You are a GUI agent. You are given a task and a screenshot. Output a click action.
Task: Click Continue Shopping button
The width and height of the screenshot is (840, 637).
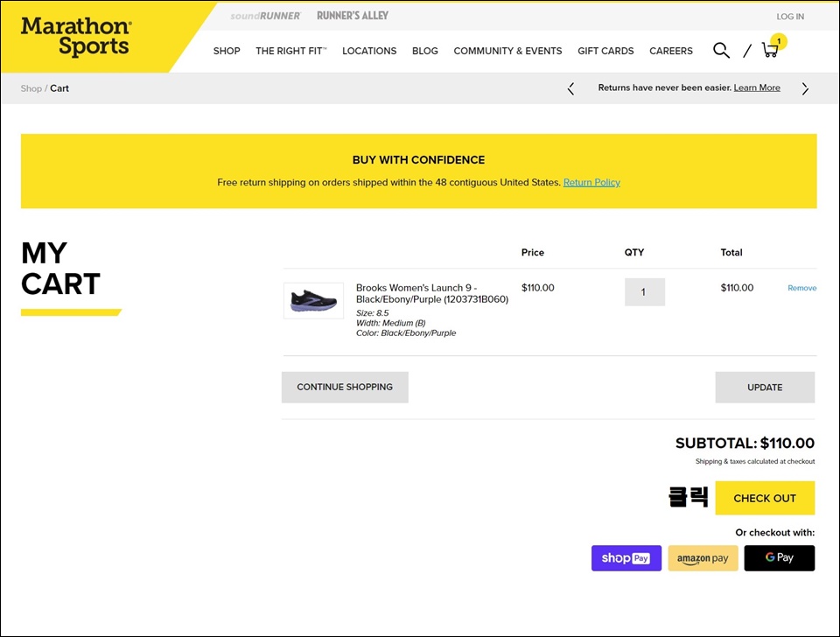click(345, 388)
